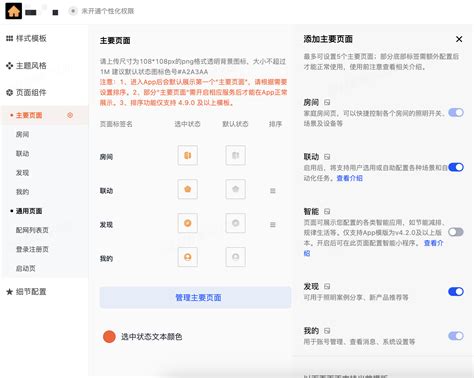Viewport: 474px width, 378px height.
Task: Close the 添加主要页面 panel
Action: [x=459, y=39]
